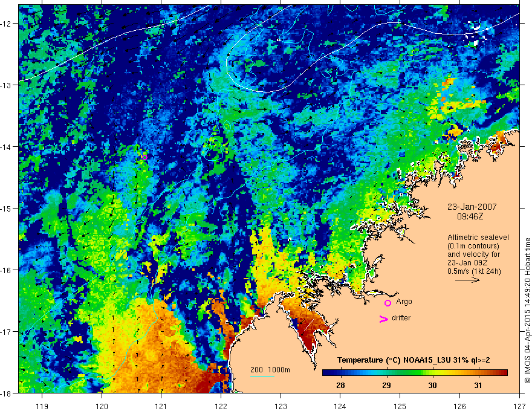
Task: Click the '124' longitude axis label
Action: (340, 406)
